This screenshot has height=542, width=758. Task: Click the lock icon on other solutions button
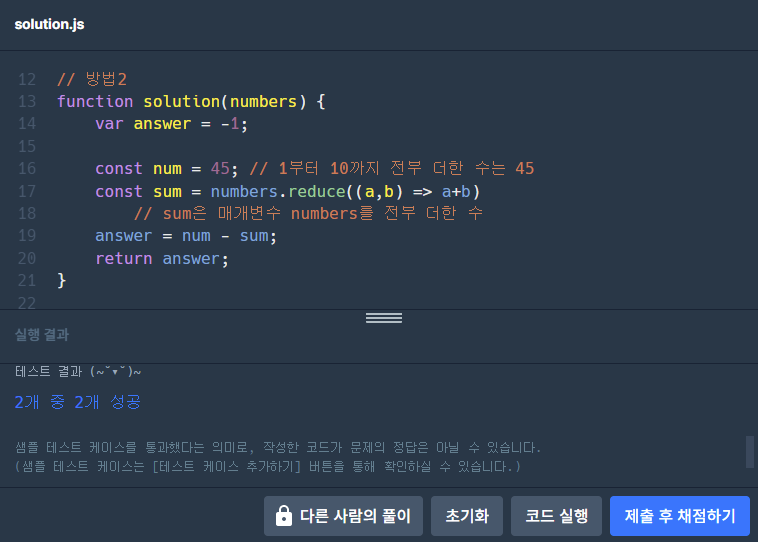pos(284,516)
